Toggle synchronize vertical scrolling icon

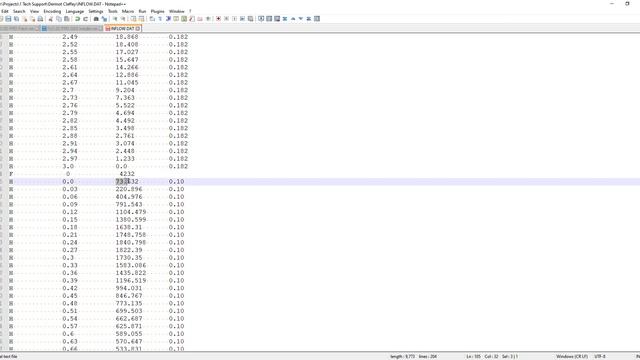[133, 19]
